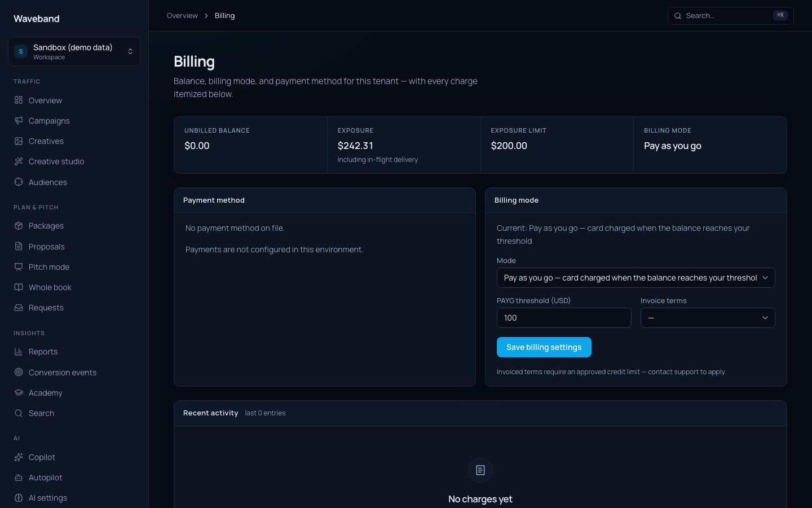Click the AI settings brain icon

point(19,498)
